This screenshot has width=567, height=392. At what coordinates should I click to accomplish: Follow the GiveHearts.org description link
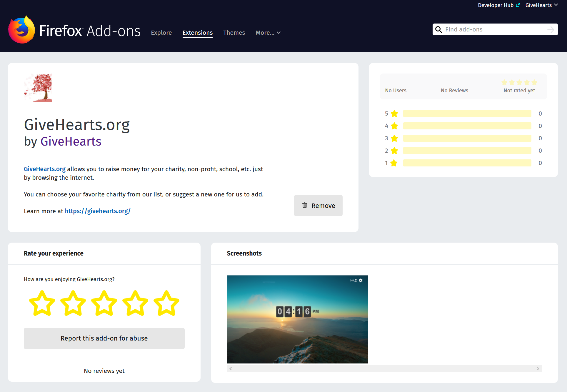(x=45, y=169)
